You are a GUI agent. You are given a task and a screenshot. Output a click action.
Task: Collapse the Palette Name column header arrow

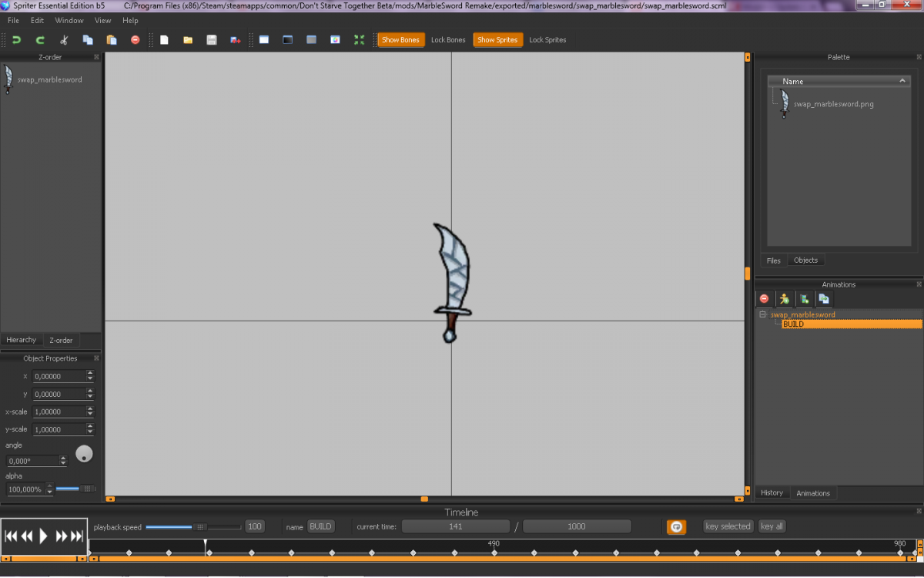click(x=902, y=81)
